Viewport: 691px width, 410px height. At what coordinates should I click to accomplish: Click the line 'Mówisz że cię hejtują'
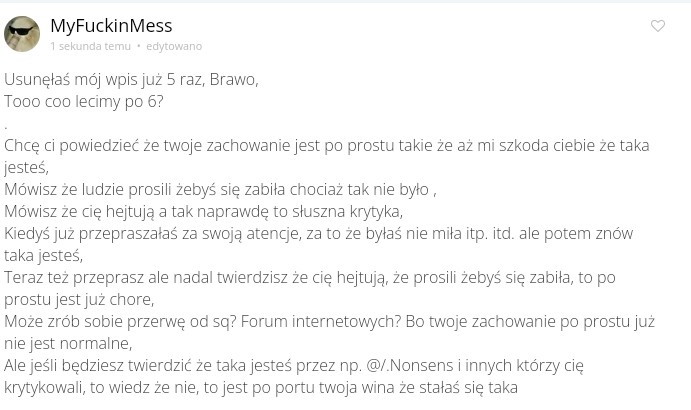203,211
